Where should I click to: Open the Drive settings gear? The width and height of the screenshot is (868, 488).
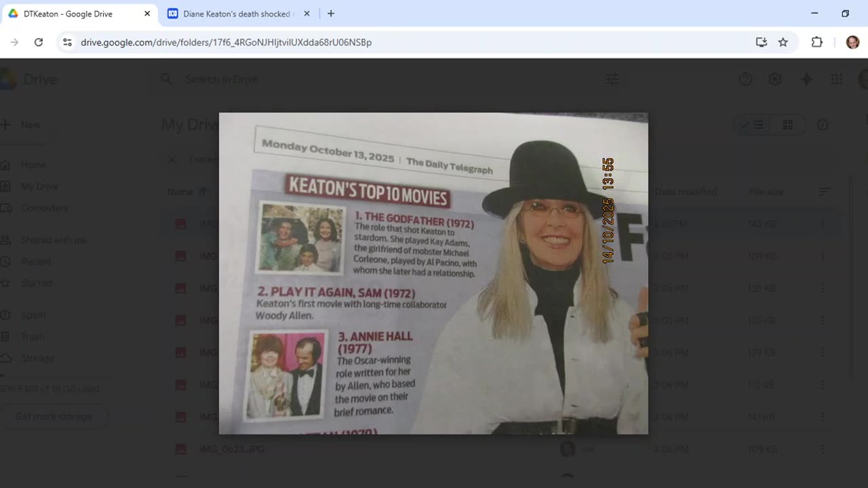(775, 79)
